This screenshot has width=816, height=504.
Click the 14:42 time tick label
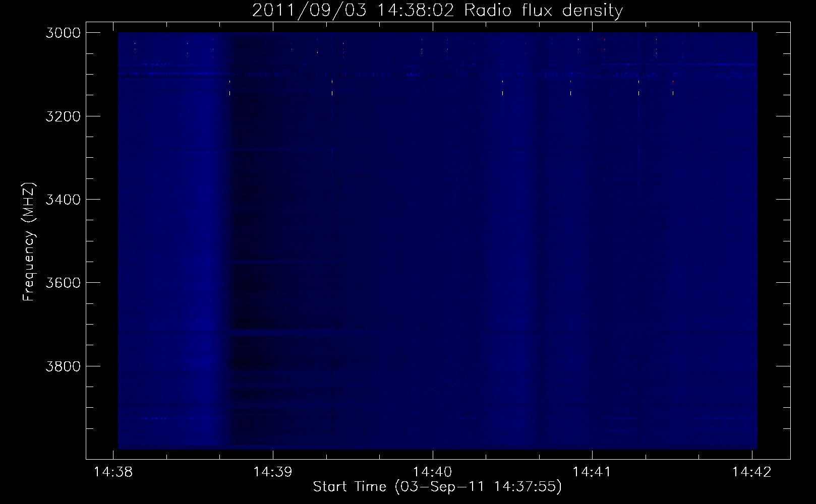pos(752,472)
